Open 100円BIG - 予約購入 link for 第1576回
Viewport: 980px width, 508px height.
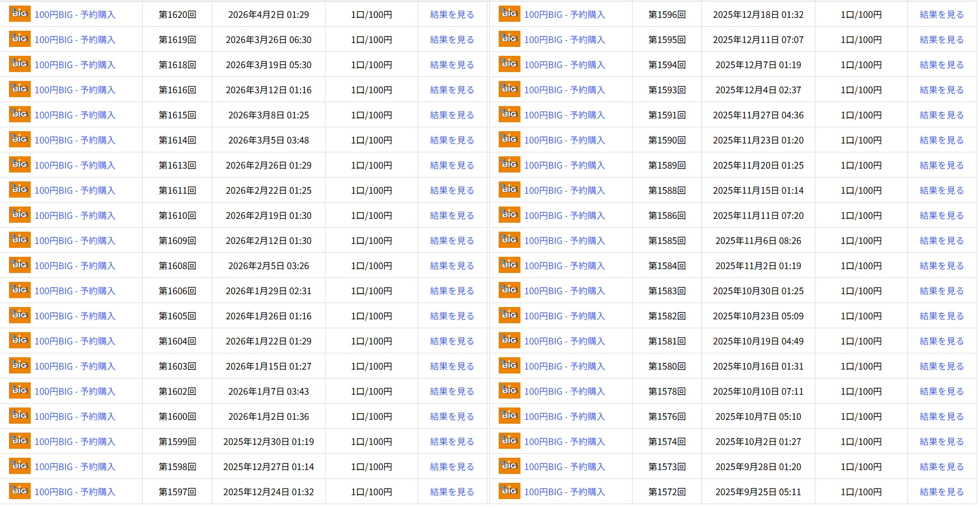565,416
